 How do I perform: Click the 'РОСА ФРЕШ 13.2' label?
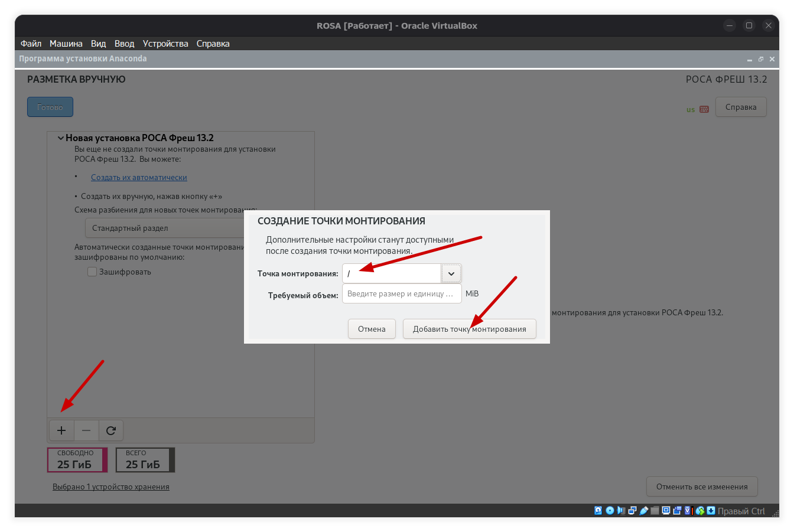click(726, 79)
